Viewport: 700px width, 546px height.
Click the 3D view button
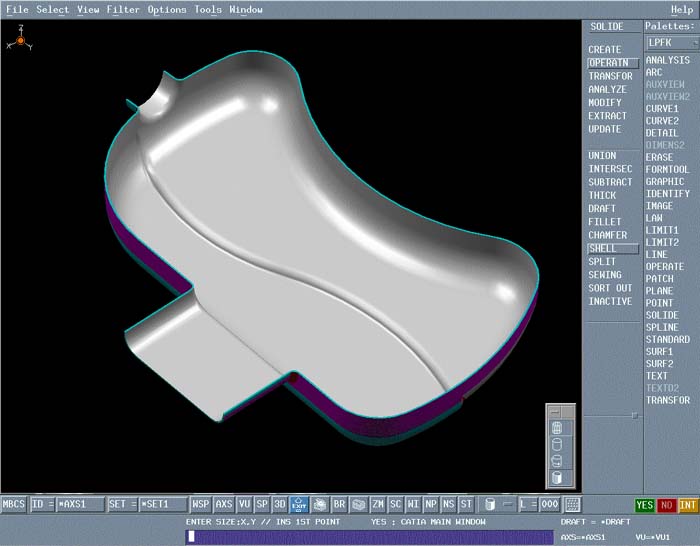(280, 505)
